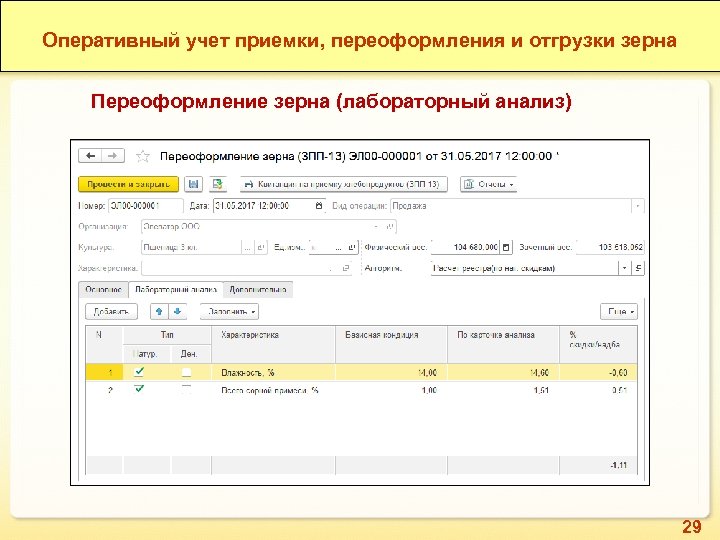Open the Заполнить dropdown menu
Screen dimensions: 720x540
pos(230,312)
